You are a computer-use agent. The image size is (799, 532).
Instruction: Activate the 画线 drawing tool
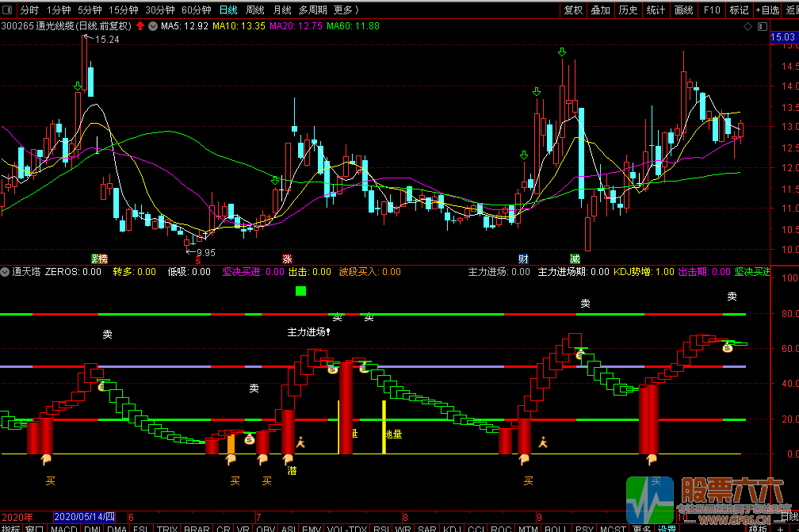(684, 10)
